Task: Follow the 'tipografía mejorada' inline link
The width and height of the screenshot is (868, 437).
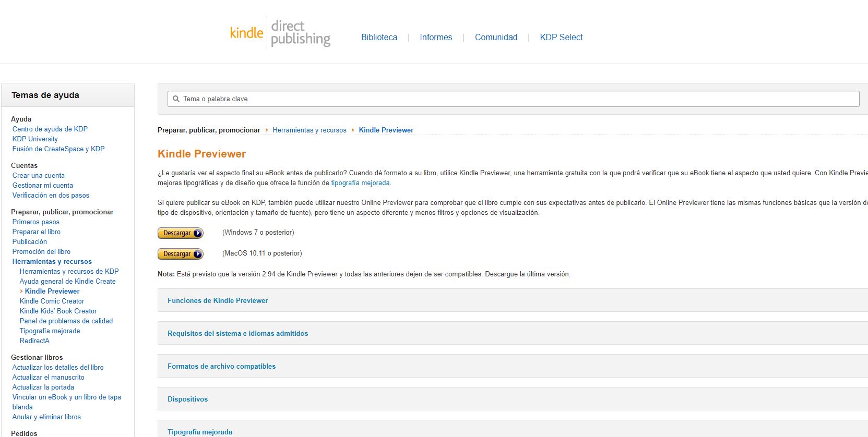Action: click(x=360, y=183)
